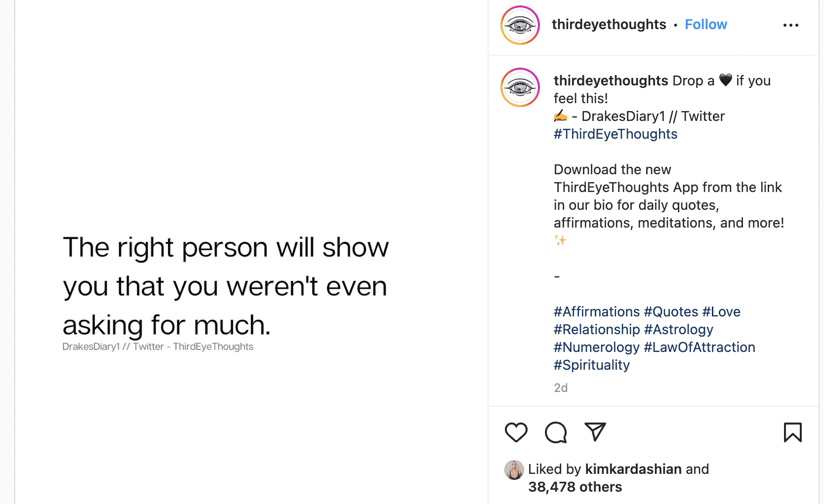
Task: Click the 2d post timestamp
Action: point(560,388)
